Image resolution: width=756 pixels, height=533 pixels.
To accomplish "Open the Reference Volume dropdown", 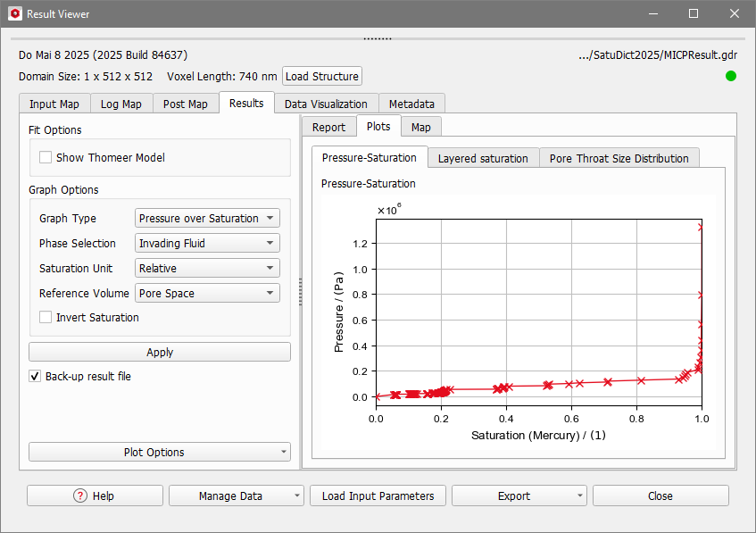I will coord(207,293).
